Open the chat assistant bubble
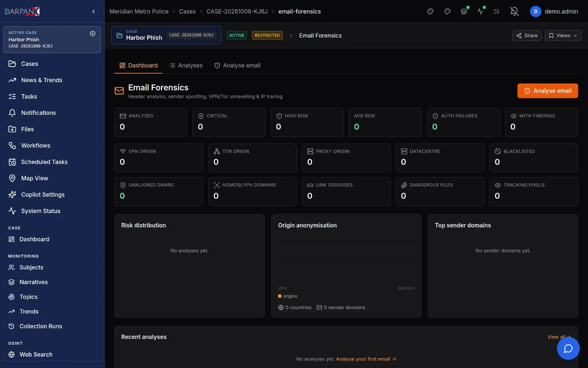This screenshot has width=588, height=368. click(x=568, y=348)
